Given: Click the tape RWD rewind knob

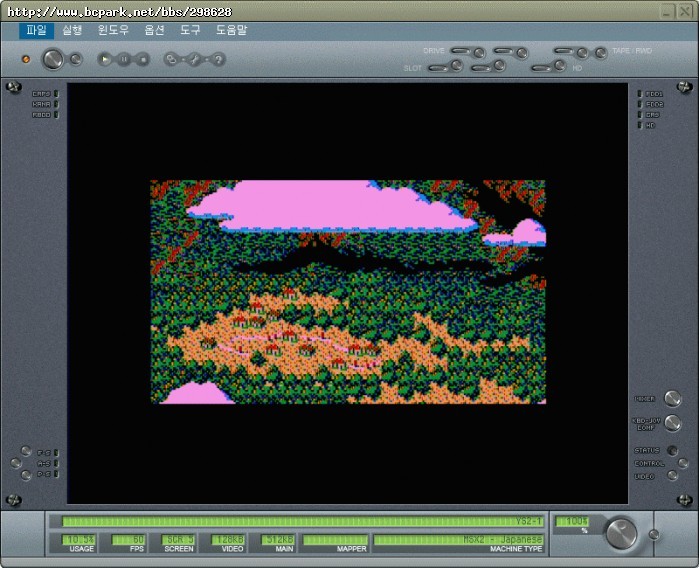Looking at the screenshot, I should 601,53.
